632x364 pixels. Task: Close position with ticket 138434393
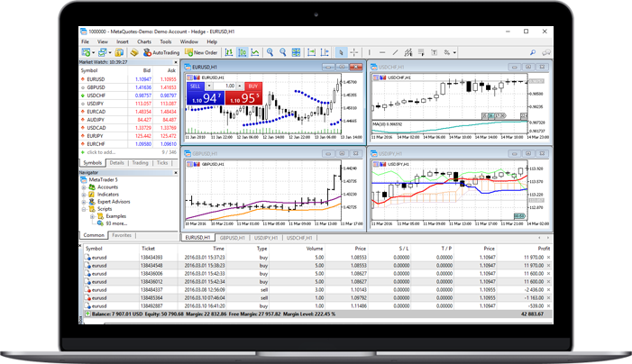548,258
